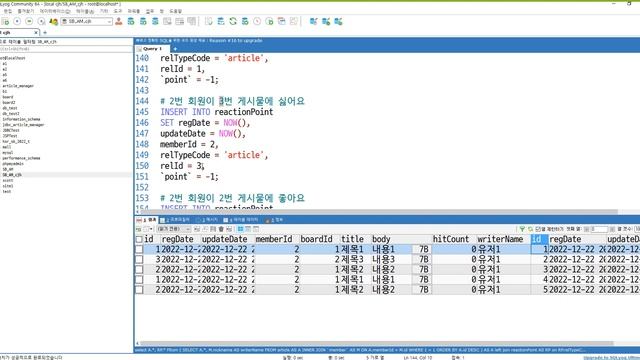Image resolution: width=640 pixels, height=360 pixels.
Task: Click the green-orange icon left of database dropdown
Action: (x=53, y=21)
